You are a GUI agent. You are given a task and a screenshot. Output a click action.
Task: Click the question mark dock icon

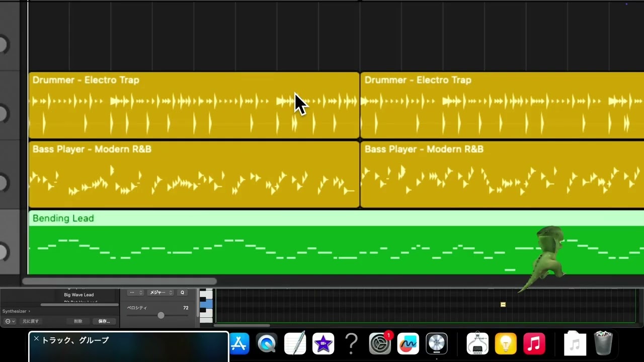coord(351,344)
